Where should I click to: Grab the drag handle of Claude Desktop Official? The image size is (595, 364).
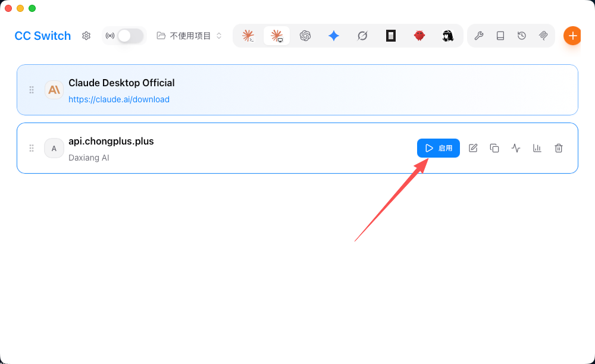[32, 90]
